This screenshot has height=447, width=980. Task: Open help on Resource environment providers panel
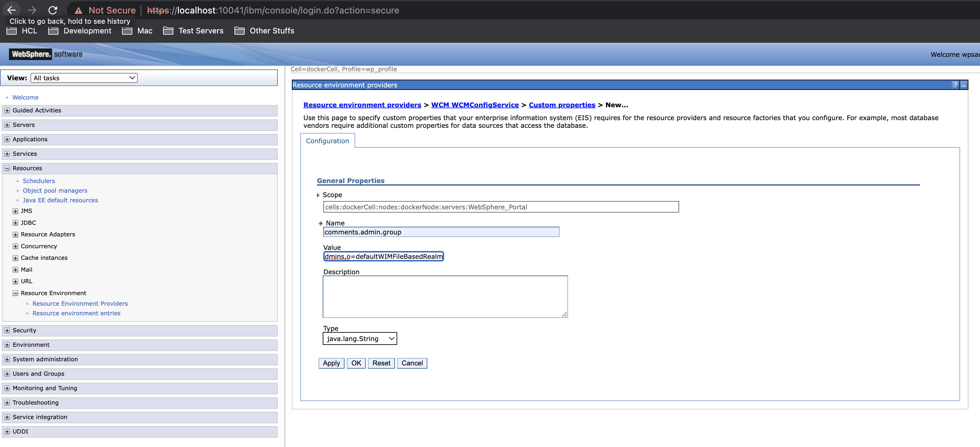click(x=956, y=85)
